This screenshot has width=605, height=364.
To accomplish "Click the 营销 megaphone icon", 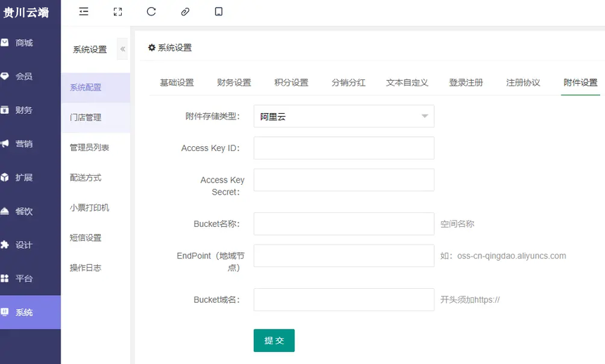I will [5, 143].
